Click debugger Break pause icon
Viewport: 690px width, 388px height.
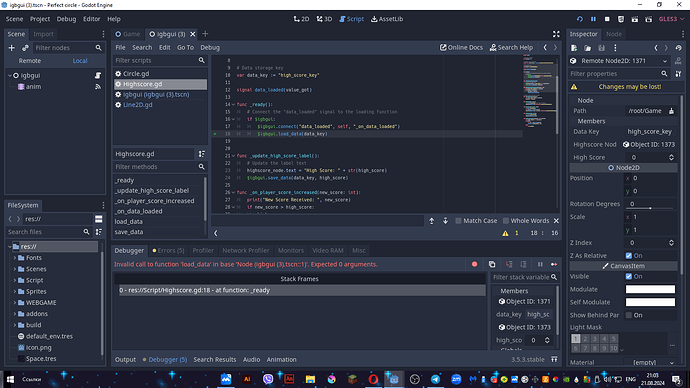point(540,264)
